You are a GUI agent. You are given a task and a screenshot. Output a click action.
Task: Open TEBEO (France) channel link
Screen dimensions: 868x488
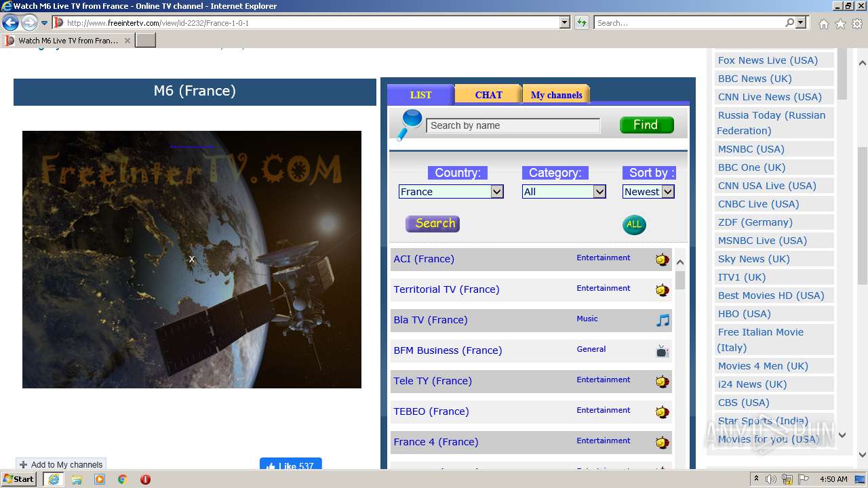pyautogui.click(x=431, y=411)
